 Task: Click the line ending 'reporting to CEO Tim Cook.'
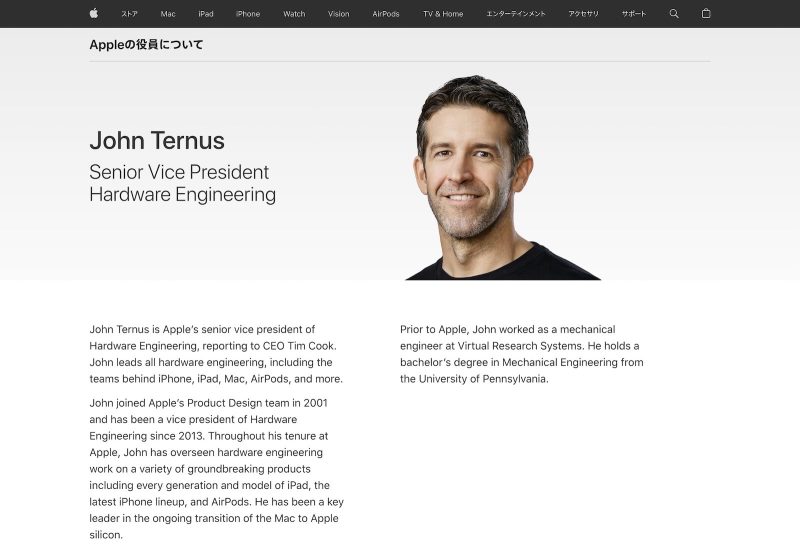pyautogui.click(x=213, y=346)
